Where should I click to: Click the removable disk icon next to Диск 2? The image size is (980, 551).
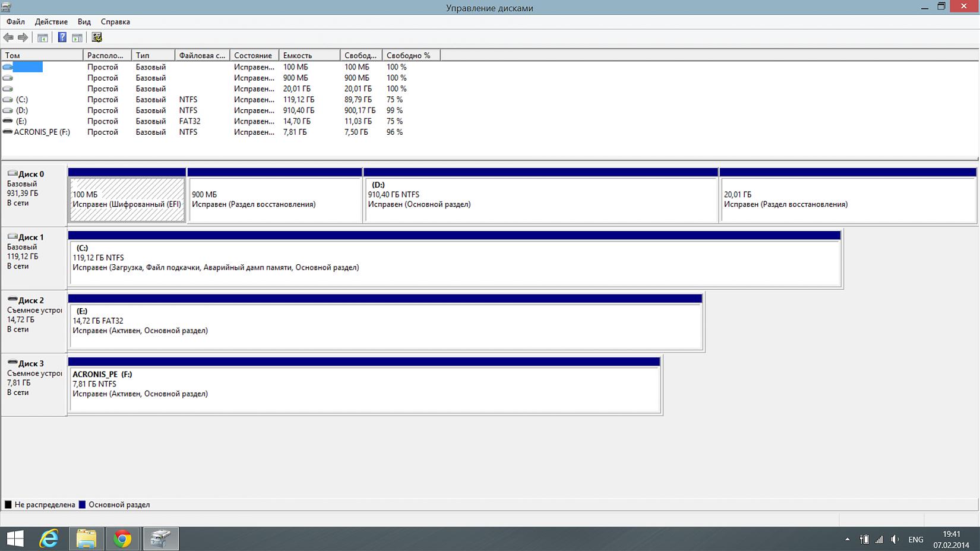coord(12,299)
